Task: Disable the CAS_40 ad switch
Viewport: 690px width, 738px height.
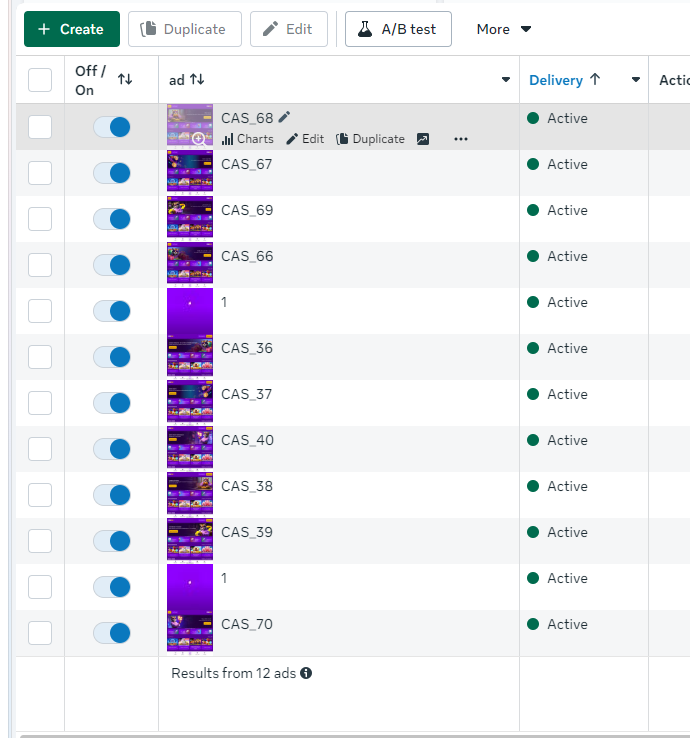Action: tap(112, 449)
